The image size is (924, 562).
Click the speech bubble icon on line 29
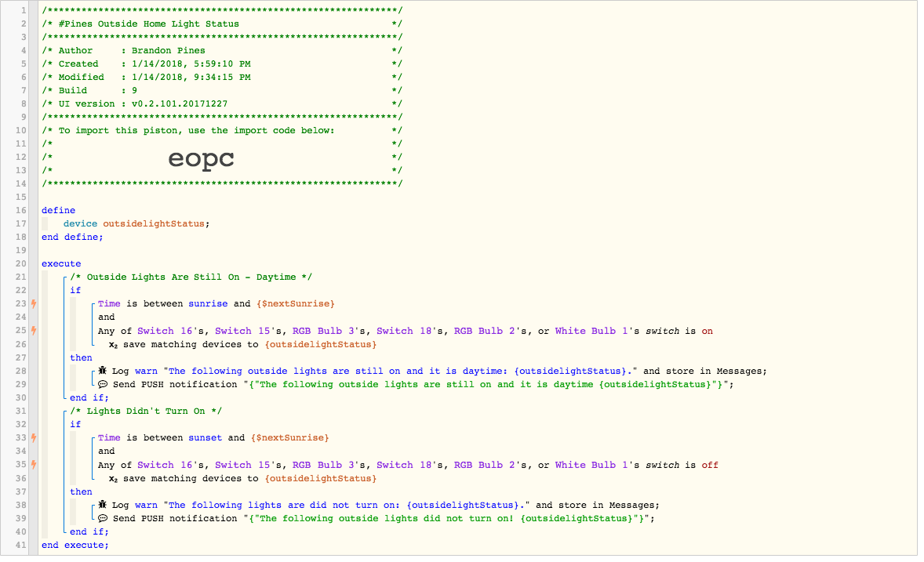pyautogui.click(x=103, y=384)
